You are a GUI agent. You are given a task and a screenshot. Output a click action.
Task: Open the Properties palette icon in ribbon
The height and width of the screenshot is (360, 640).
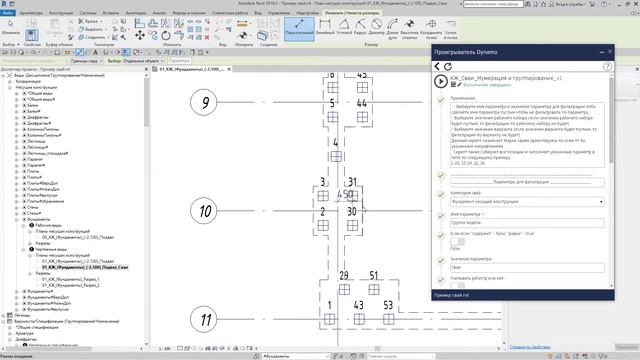[31, 35]
